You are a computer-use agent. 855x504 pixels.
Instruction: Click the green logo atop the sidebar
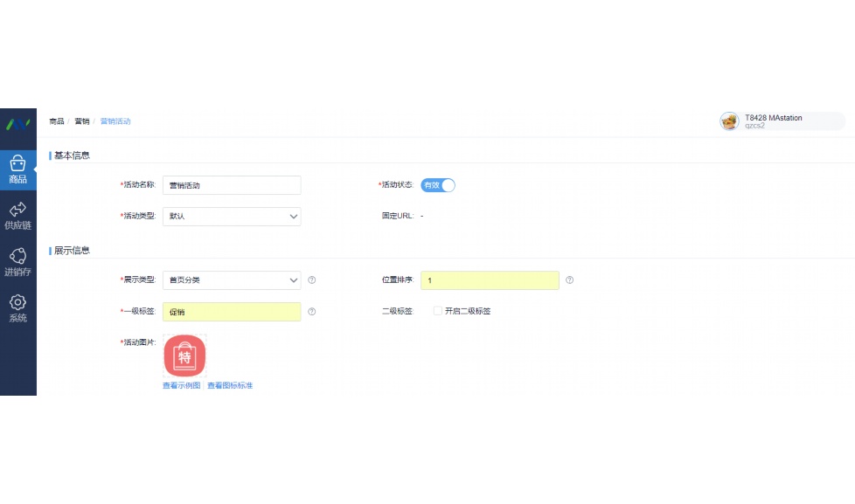pyautogui.click(x=17, y=124)
